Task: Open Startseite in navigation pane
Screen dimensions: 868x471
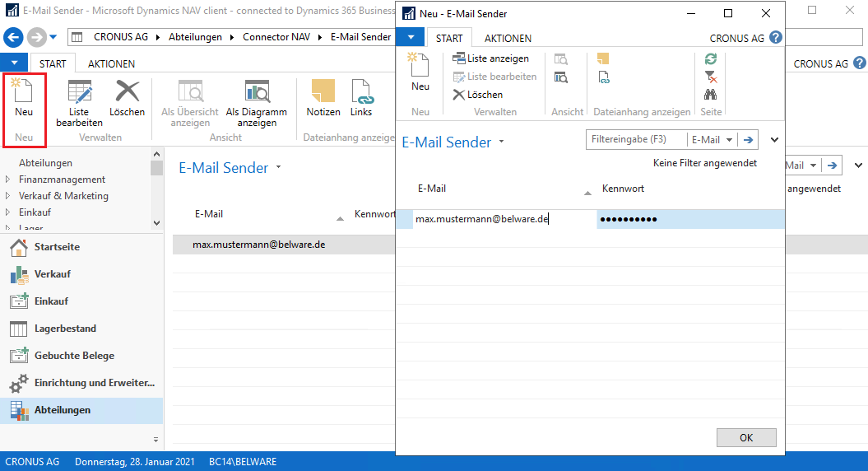Action: tap(81, 247)
